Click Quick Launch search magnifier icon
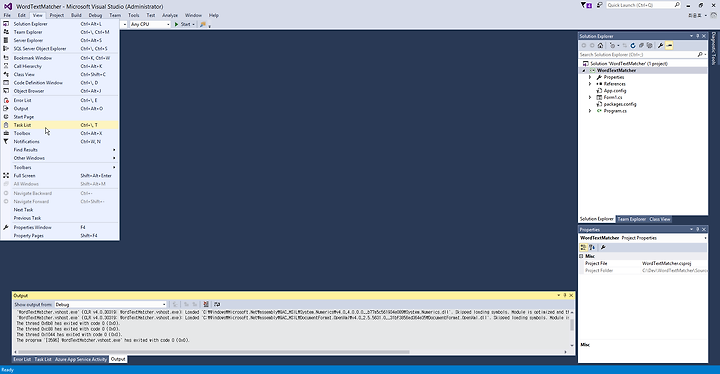The width and height of the screenshot is (720, 374). [676, 5]
